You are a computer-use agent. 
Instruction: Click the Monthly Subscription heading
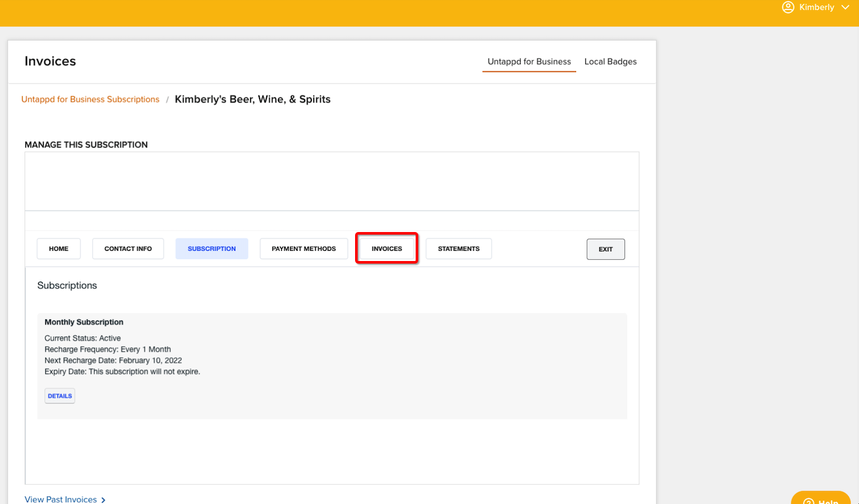pyautogui.click(x=84, y=322)
